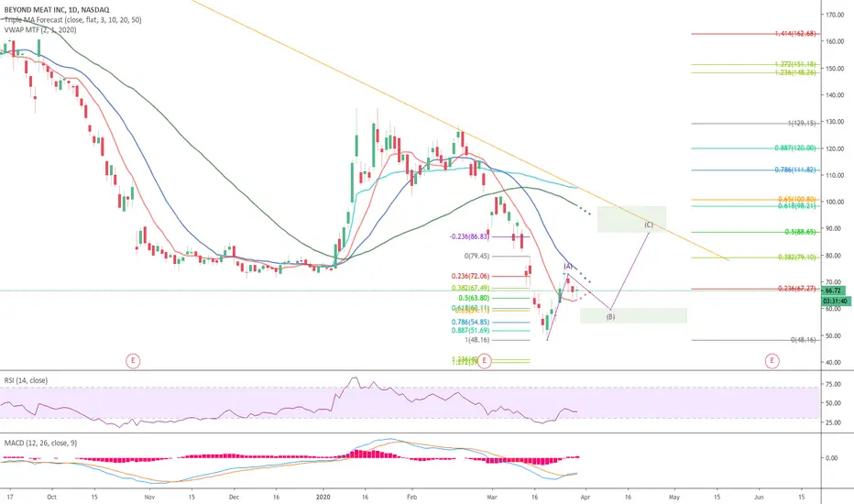Select retracement label 0.887(51.69)
854x504 pixels.
(x=471, y=331)
